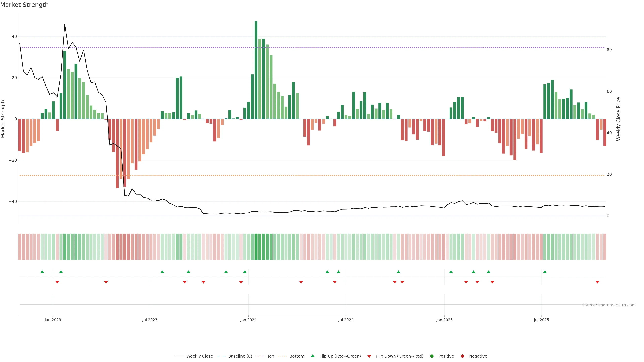Click Flip Up green triangle legend icon
Image resolution: width=644 pixels, height=362 pixels.
312,356
